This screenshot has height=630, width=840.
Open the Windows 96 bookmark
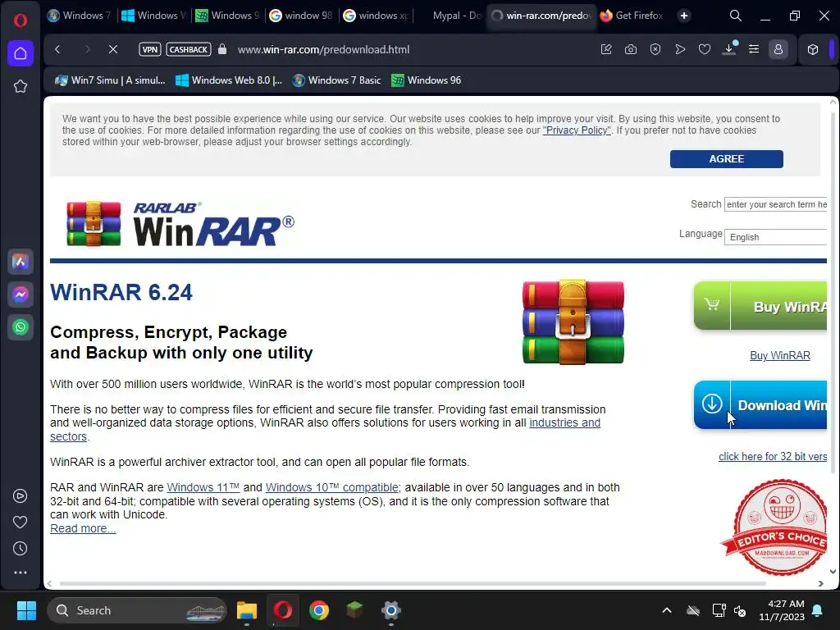(x=427, y=80)
